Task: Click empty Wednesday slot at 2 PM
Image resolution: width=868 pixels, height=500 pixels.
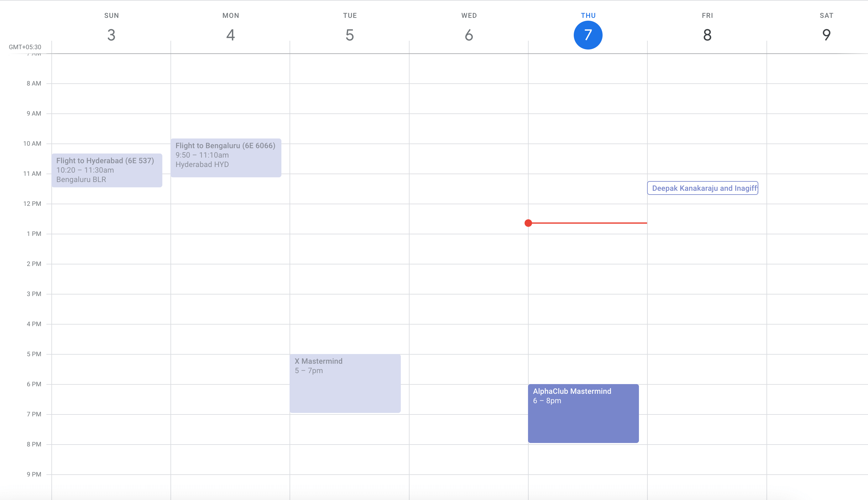Action: coord(468,279)
